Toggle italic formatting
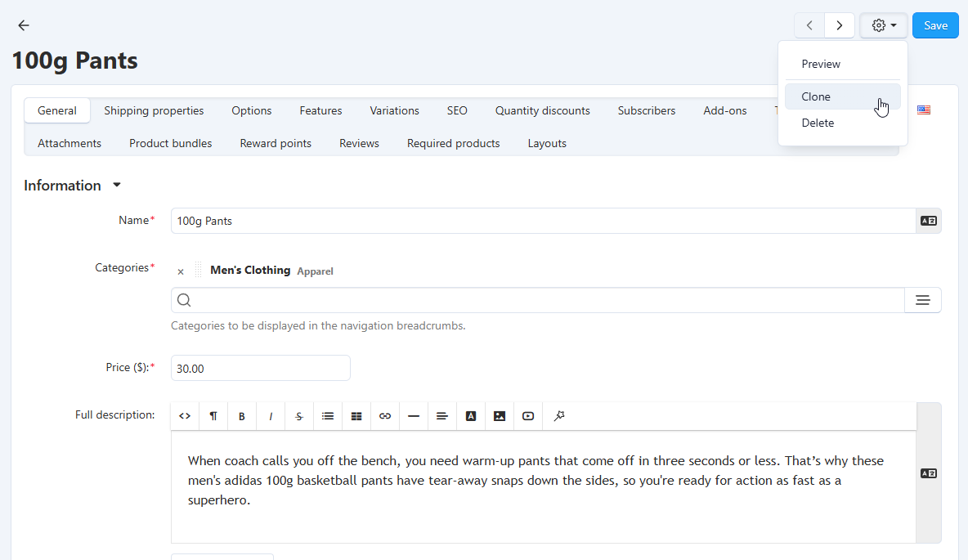The height and width of the screenshot is (560, 968). 271,416
